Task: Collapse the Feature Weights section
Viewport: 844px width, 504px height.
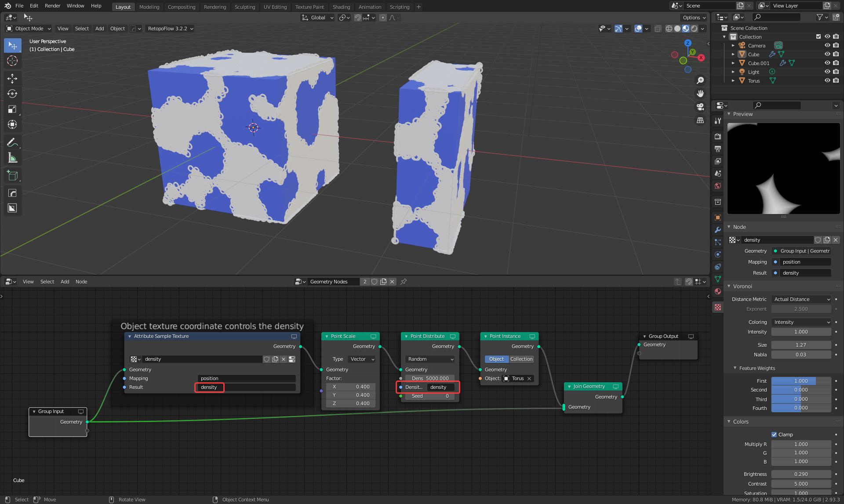Action: pos(735,368)
